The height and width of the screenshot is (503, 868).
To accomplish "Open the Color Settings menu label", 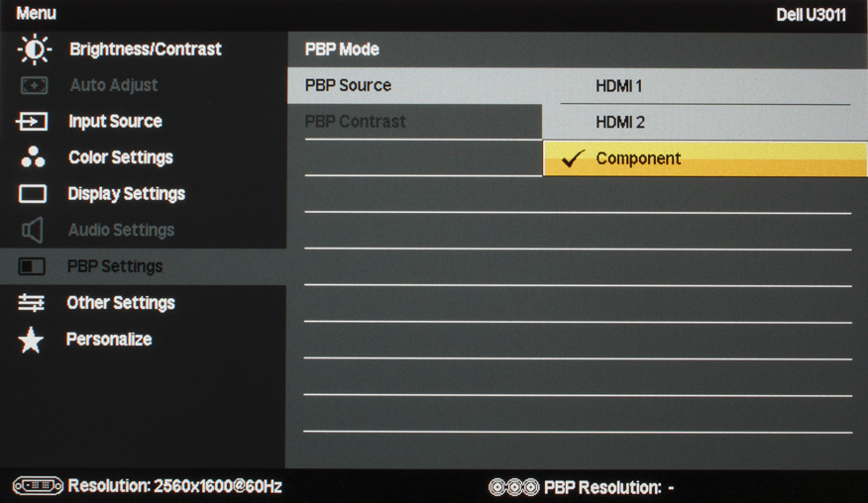I will point(121,157).
